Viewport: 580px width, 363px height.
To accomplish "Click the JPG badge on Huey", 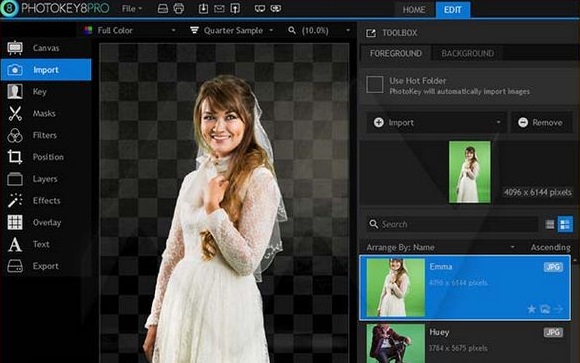I will (553, 332).
